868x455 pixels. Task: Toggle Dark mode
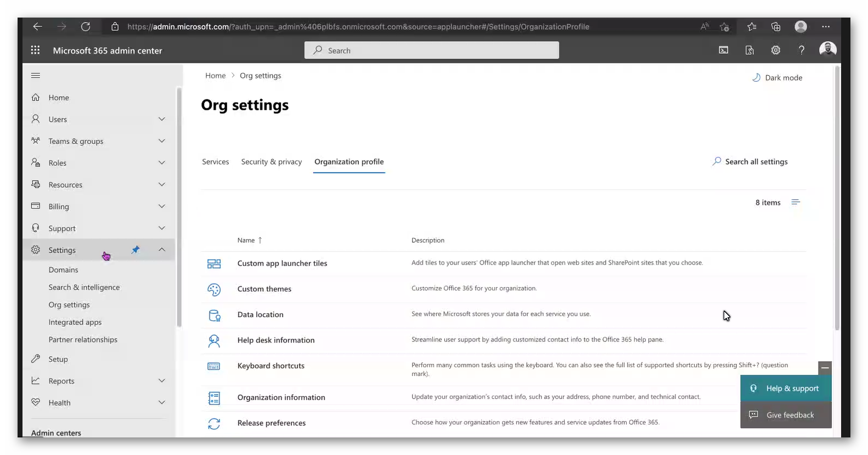coord(777,77)
